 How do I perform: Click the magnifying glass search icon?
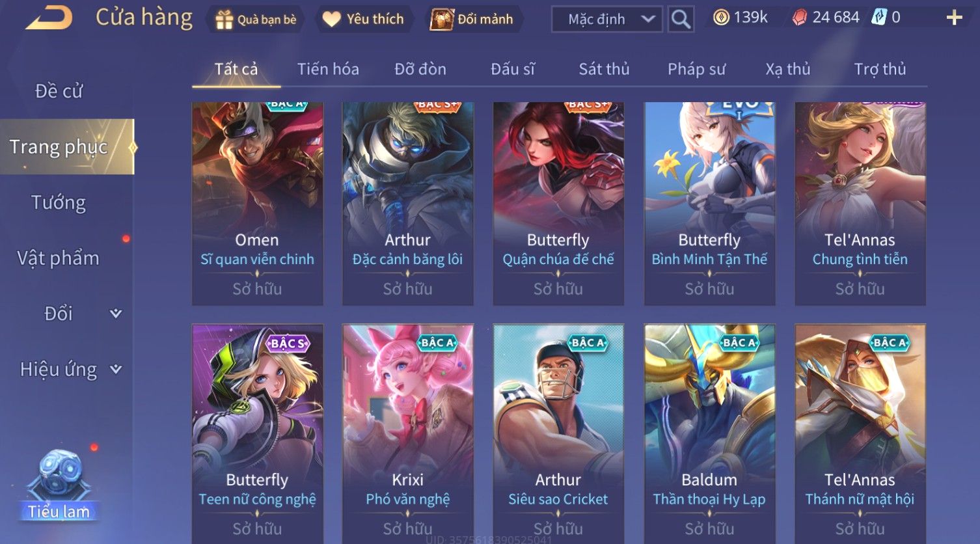tap(681, 20)
